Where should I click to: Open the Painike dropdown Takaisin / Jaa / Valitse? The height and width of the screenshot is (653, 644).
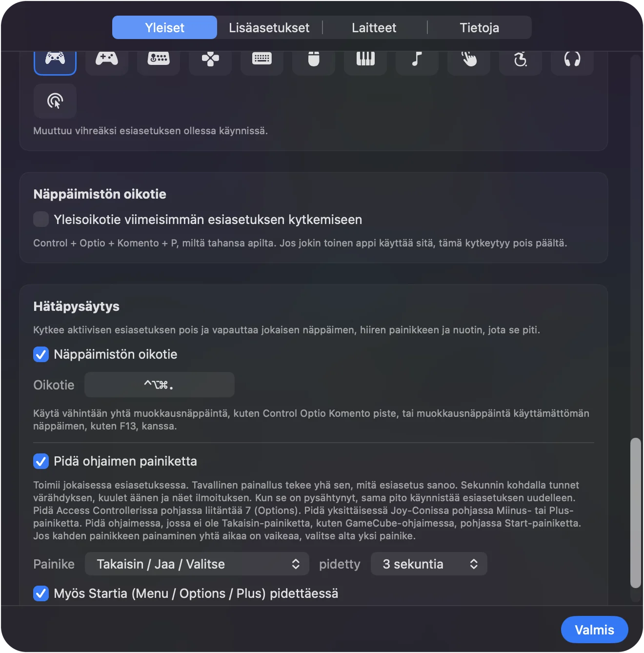pyautogui.click(x=197, y=564)
